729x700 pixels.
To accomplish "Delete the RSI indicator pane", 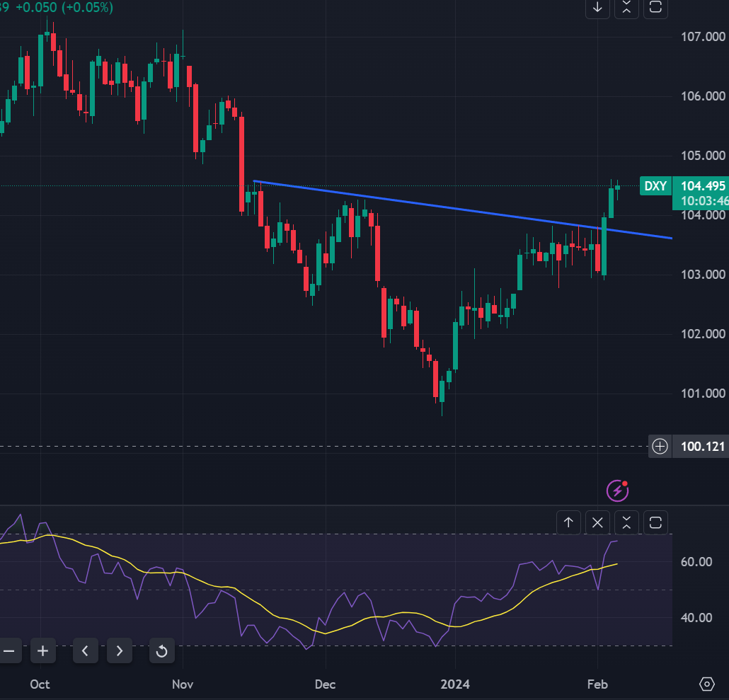I will pos(597,523).
